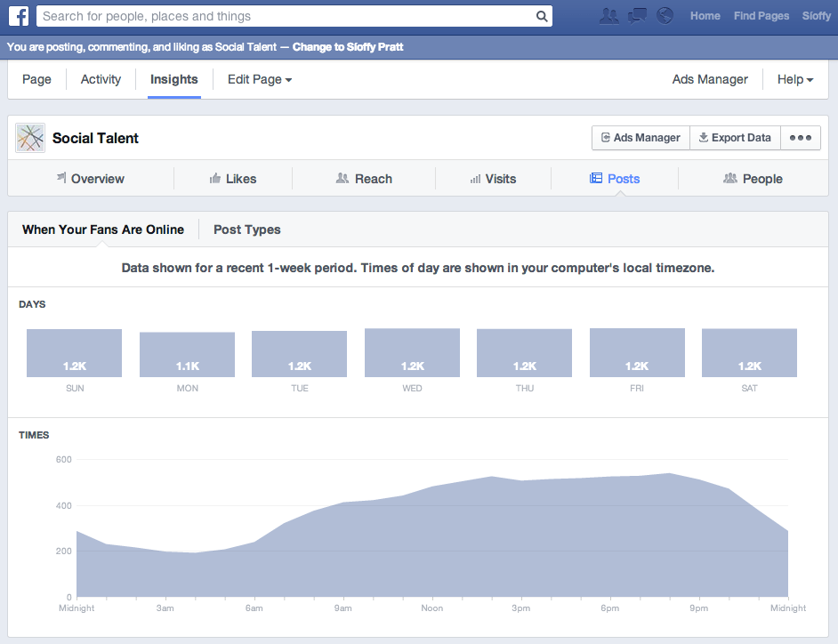Click the 3am label on time axis
Image resolution: width=838 pixels, height=644 pixels.
(165, 608)
